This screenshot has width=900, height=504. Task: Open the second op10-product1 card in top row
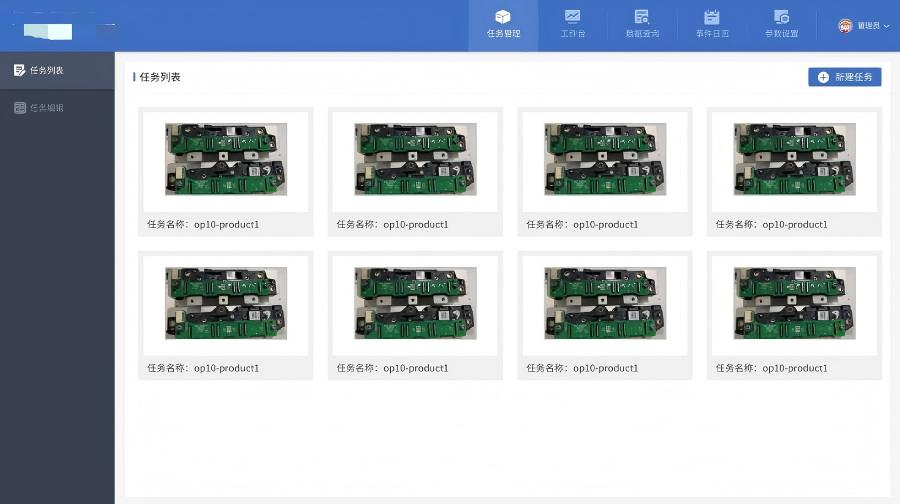pos(415,172)
